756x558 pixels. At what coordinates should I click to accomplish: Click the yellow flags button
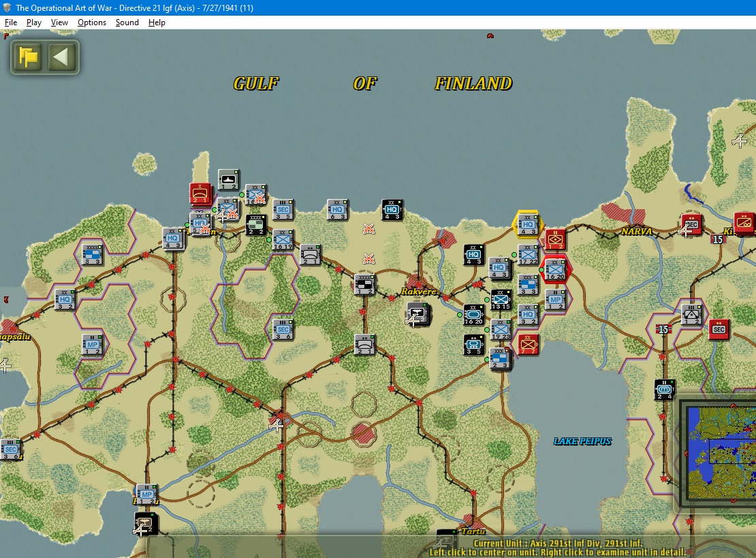tap(28, 57)
